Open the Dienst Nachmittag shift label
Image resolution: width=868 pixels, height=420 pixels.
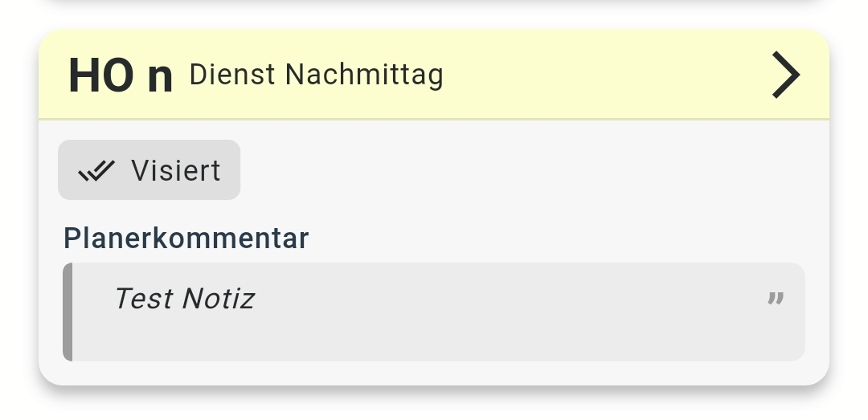316,75
